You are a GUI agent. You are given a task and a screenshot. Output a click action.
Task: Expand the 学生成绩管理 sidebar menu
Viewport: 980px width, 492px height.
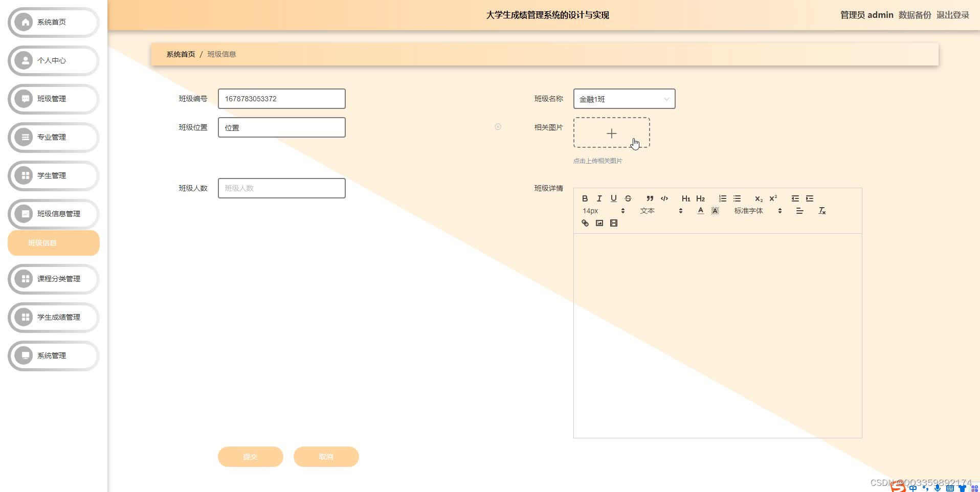(x=54, y=317)
